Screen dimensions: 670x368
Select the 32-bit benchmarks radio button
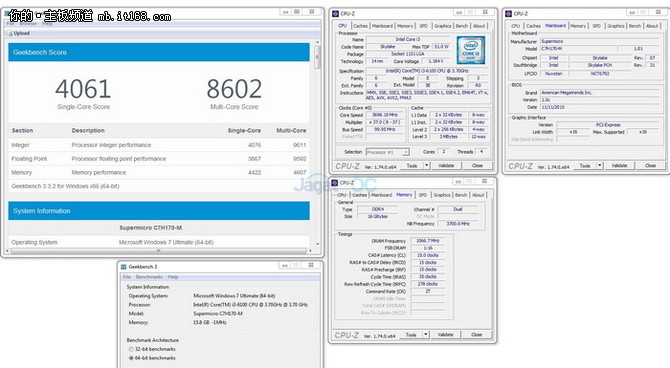(131, 349)
